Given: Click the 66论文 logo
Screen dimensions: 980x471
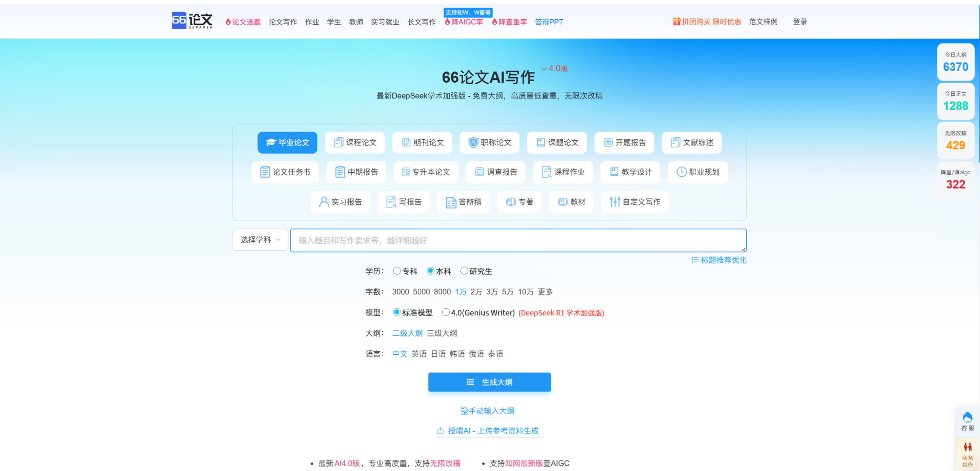Looking at the screenshot, I should pyautogui.click(x=192, y=21).
